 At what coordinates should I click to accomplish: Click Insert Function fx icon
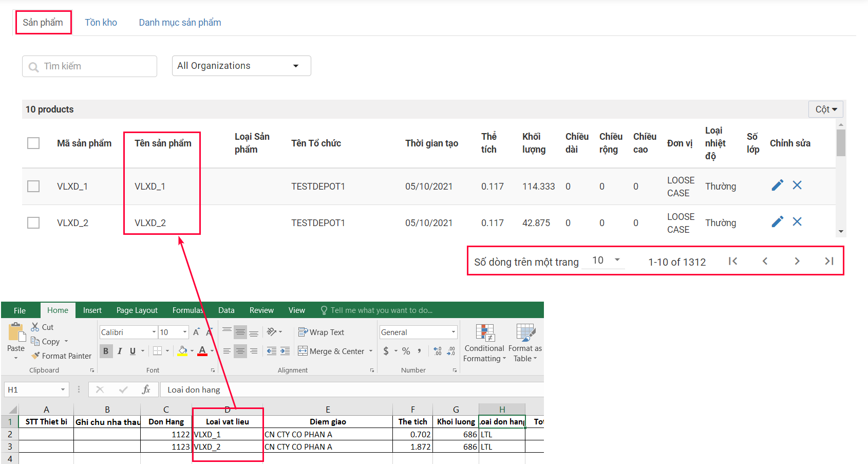146,389
